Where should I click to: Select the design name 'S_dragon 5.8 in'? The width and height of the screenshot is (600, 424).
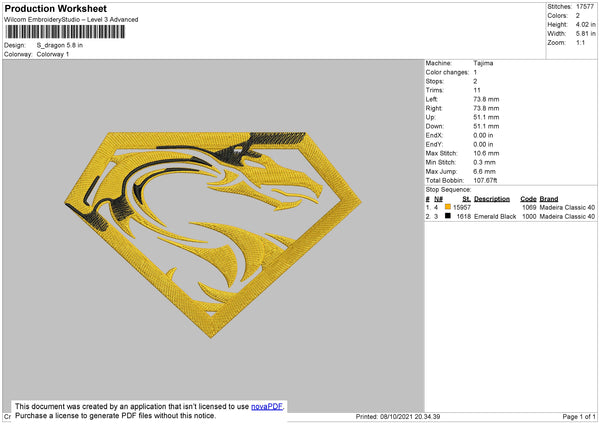click(60, 45)
